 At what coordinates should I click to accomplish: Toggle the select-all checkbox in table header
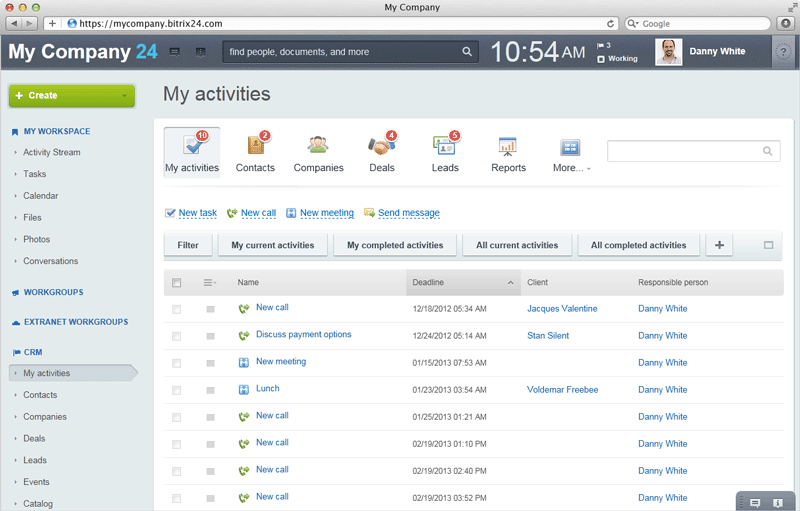177,283
